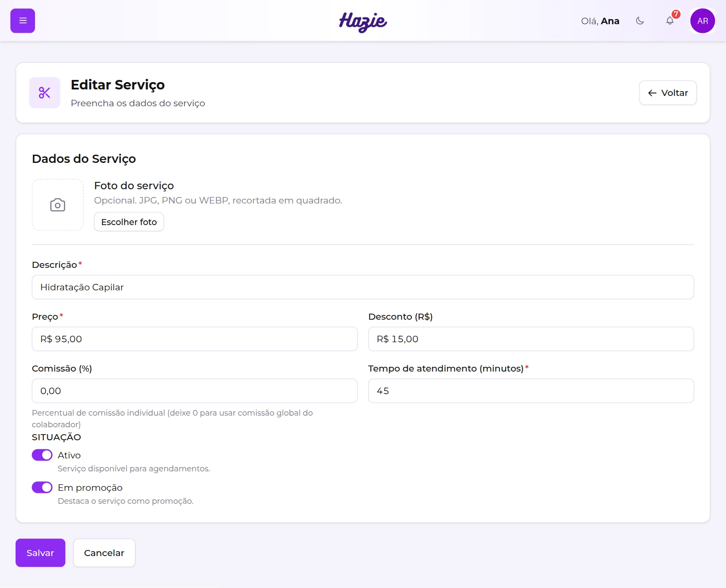Open notifications bell icon
Image resolution: width=726 pixels, height=588 pixels.
point(670,21)
